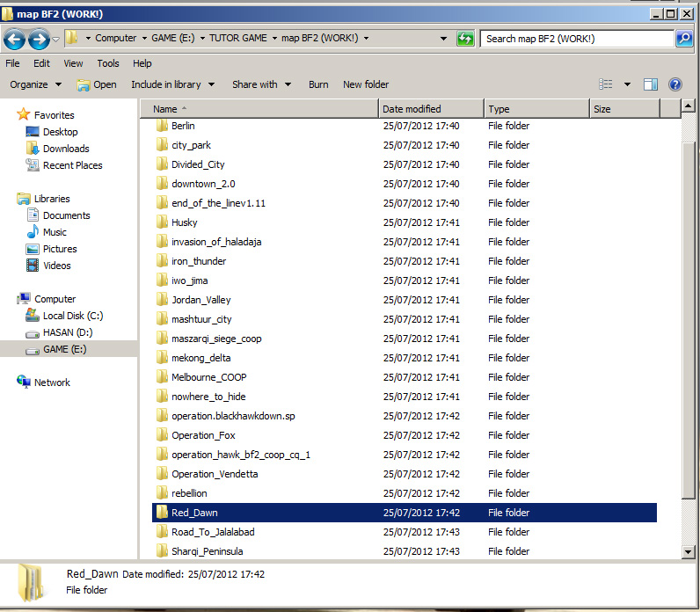700x612 pixels.
Task: Select the Sharqi_Peninsula folder icon
Action: [162, 551]
